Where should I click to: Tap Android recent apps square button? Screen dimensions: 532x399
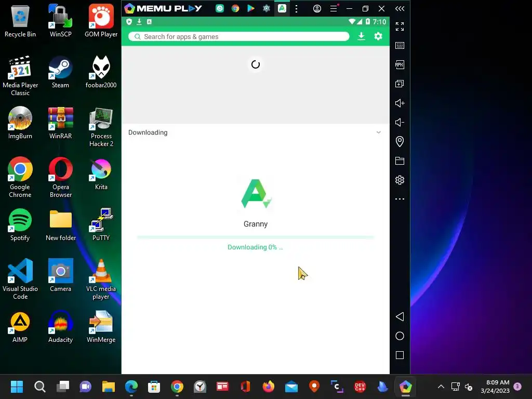[x=400, y=355]
